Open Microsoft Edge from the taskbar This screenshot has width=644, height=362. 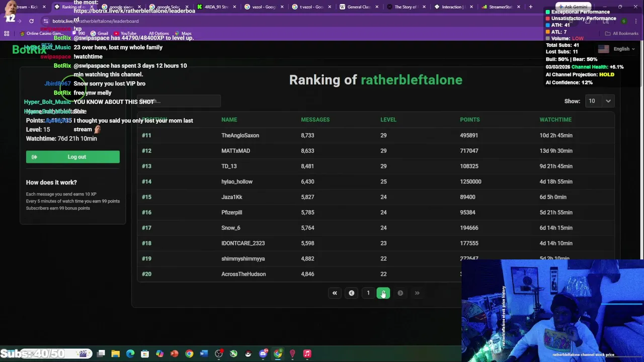tap(130, 354)
